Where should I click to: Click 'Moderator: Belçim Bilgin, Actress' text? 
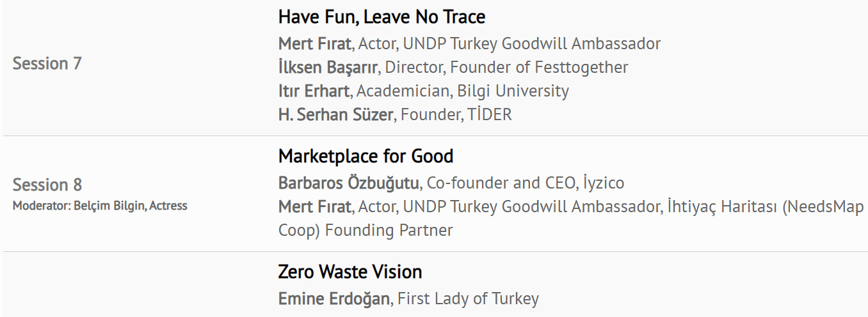click(x=100, y=206)
